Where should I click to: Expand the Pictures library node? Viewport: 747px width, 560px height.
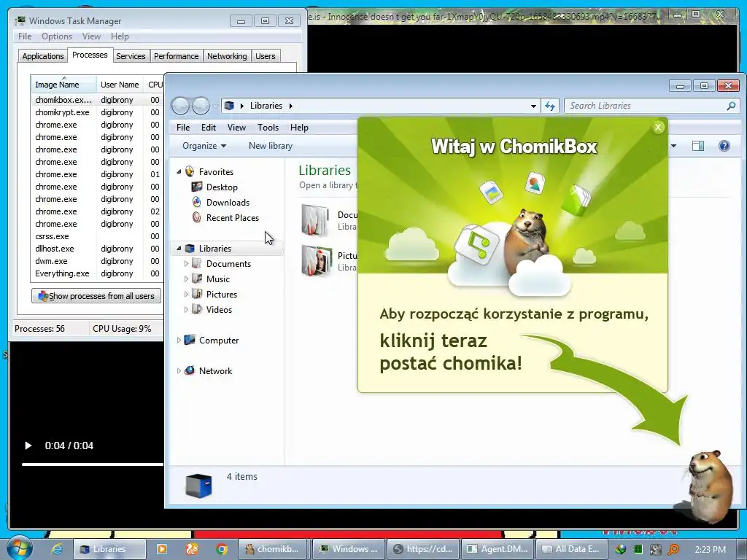[x=186, y=294]
